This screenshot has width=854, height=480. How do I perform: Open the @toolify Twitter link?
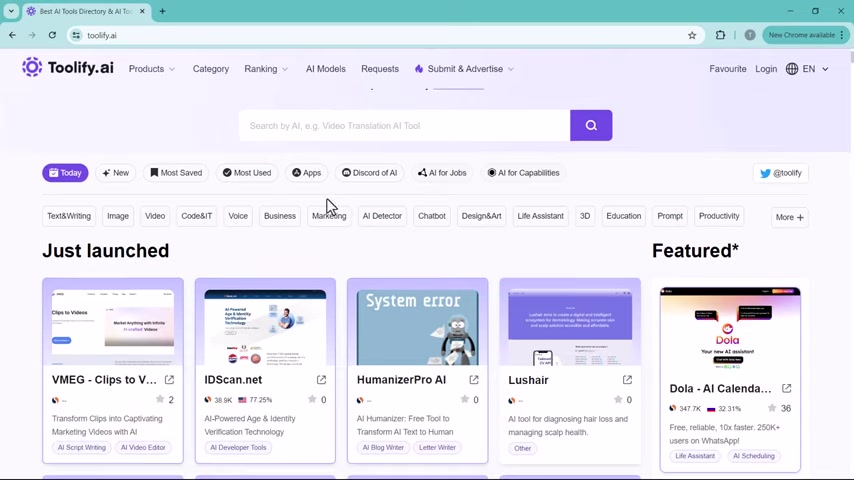pyautogui.click(x=781, y=173)
